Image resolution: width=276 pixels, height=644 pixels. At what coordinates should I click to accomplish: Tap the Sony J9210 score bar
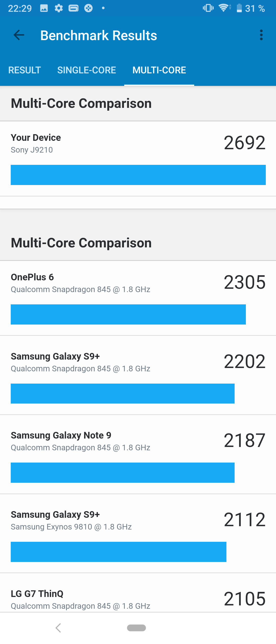[138, 175]
